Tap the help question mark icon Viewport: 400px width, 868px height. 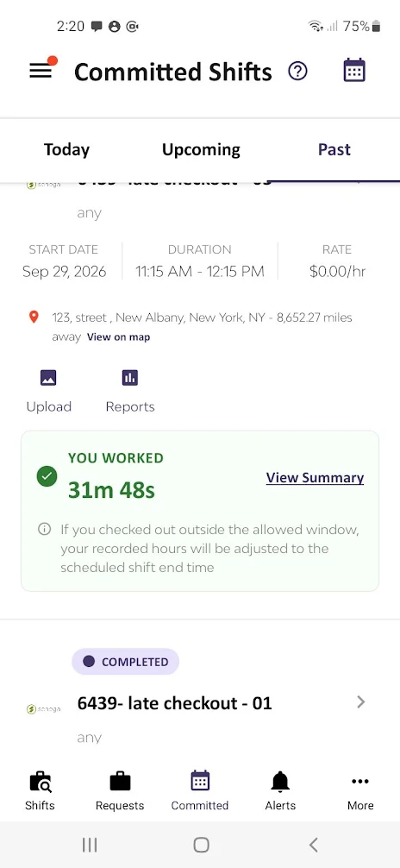[x=297, y=71]
